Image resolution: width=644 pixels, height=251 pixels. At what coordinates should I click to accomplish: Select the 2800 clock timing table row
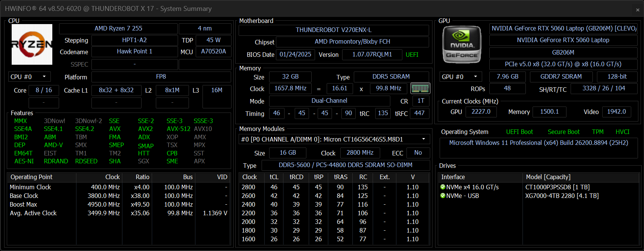click(334, 187)
